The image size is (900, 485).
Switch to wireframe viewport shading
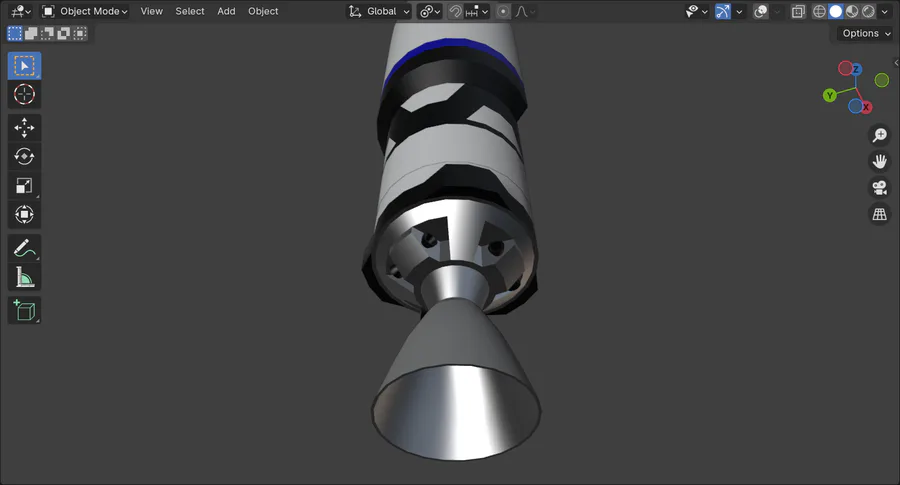pos(820,11)
